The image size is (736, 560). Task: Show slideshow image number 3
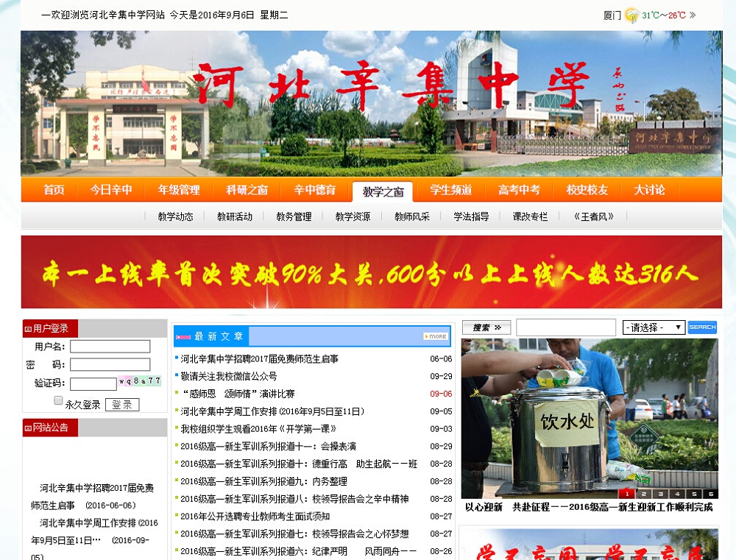point(660,494)
